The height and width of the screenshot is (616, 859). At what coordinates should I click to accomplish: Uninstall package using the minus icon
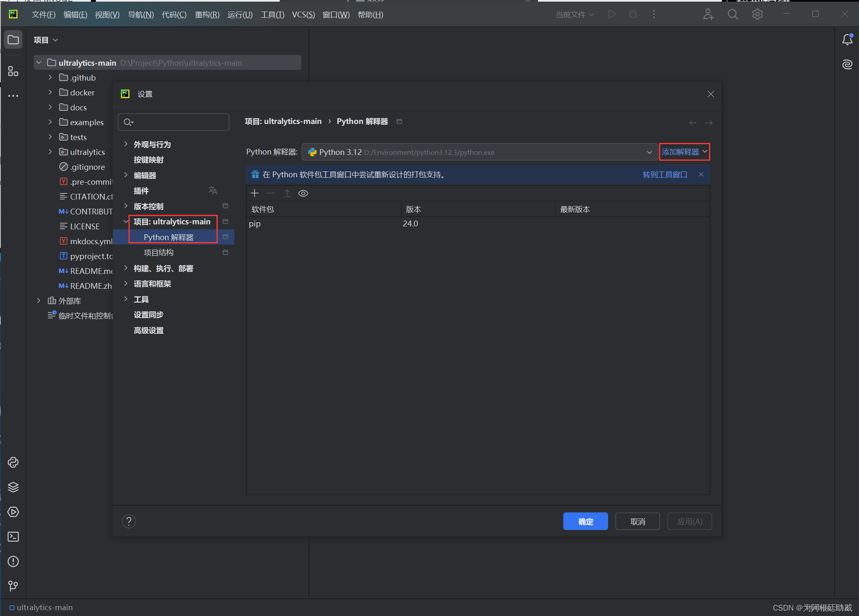click(271, 193)
